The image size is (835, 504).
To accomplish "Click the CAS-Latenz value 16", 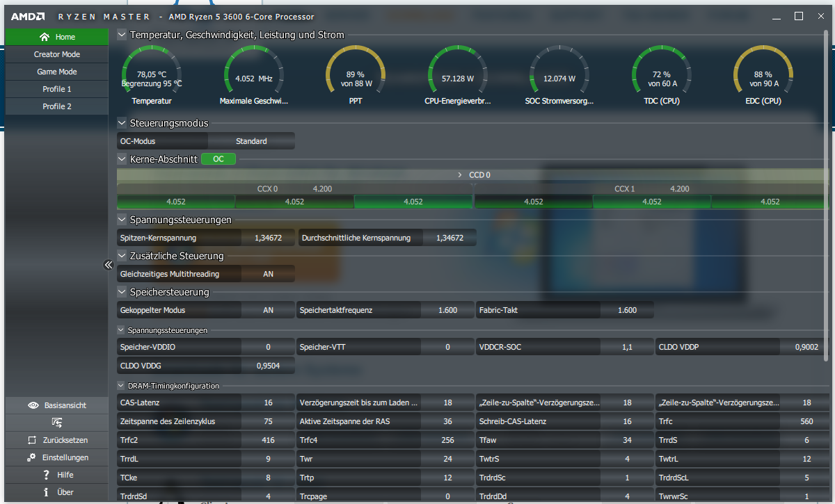I will (268, 403).
